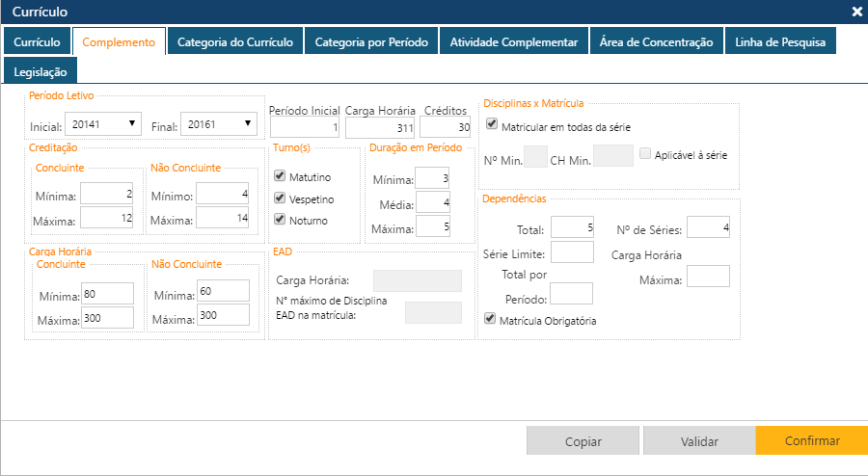This screenshot has width=868, height=476.
Task: Go to Atividade Complementar tab
Action: point(514,42)
